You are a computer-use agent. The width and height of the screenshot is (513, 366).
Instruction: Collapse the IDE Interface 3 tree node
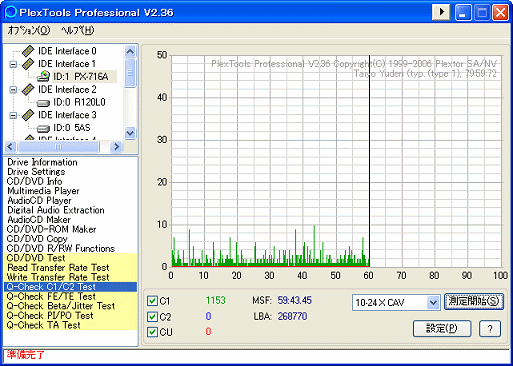(x=13, y=115)
